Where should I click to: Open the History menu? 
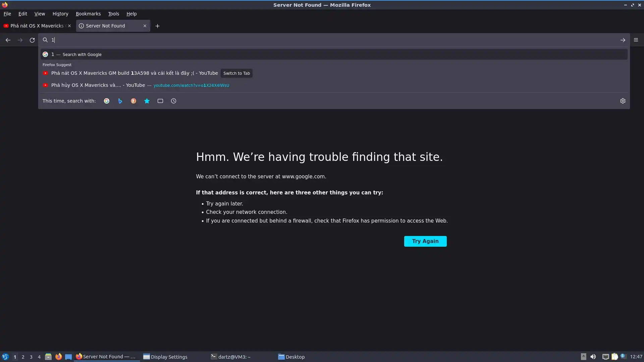point(60,14)
